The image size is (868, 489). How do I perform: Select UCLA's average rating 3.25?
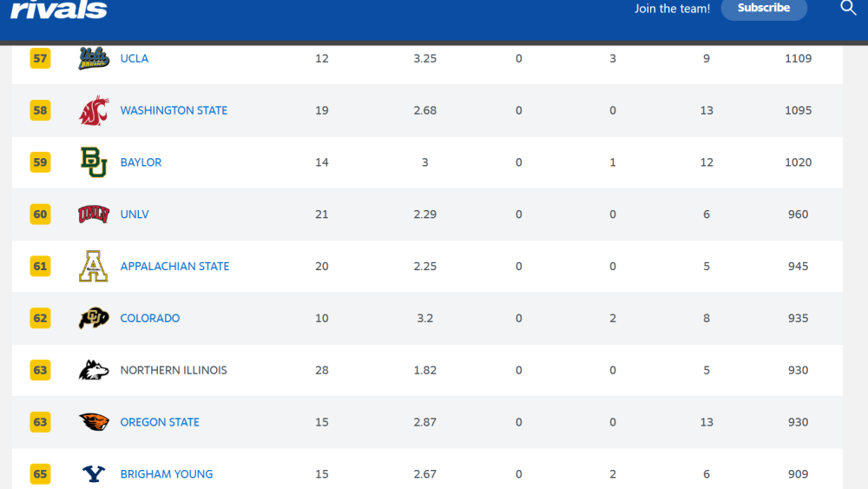(425, 59)
